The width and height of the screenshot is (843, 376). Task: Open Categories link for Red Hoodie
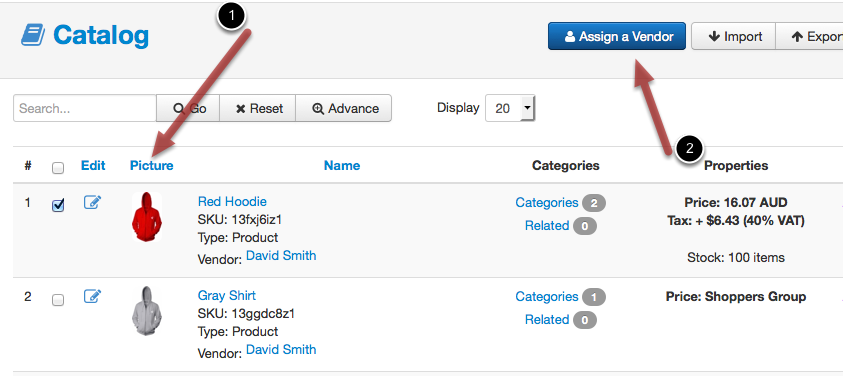click(547, 203)
